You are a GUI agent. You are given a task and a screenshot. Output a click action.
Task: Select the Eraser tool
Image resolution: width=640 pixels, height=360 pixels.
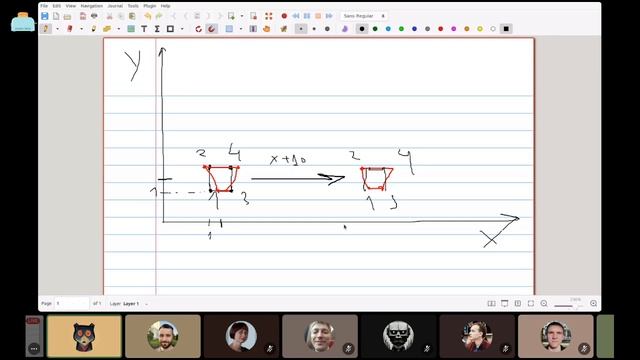coord(70,29)
